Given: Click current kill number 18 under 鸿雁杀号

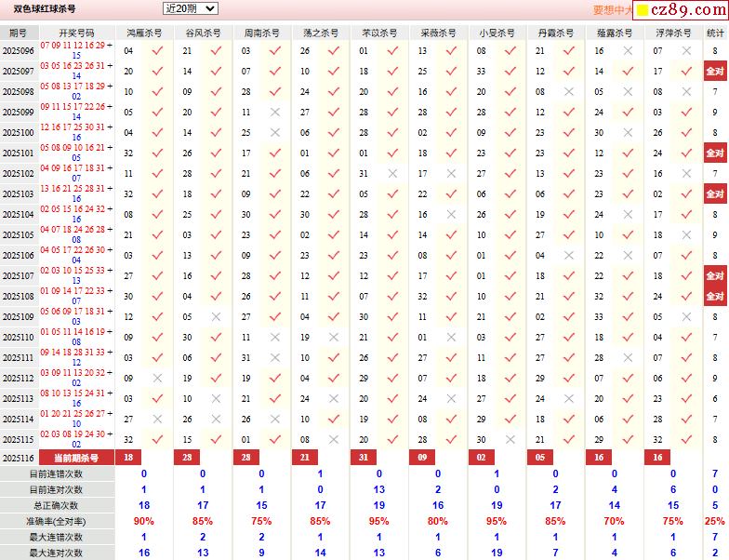Looking at the screenshot, I should click(x=128, y=458).
